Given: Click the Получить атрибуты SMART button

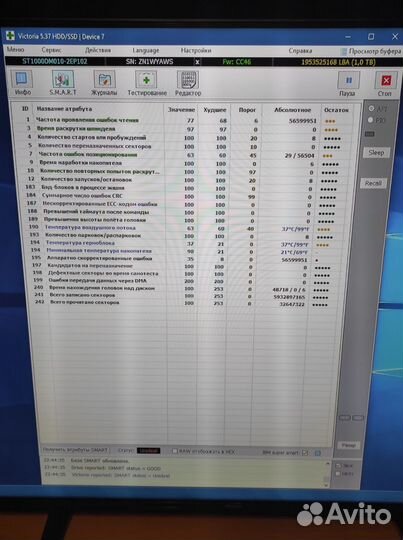Looking at the screenshot, I should click(x=75, y=450).
